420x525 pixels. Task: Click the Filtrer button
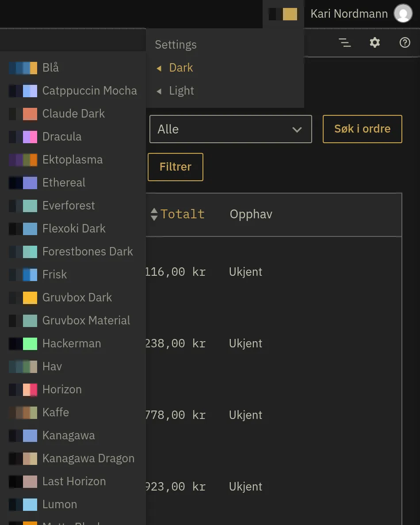(x=176, y=167)
